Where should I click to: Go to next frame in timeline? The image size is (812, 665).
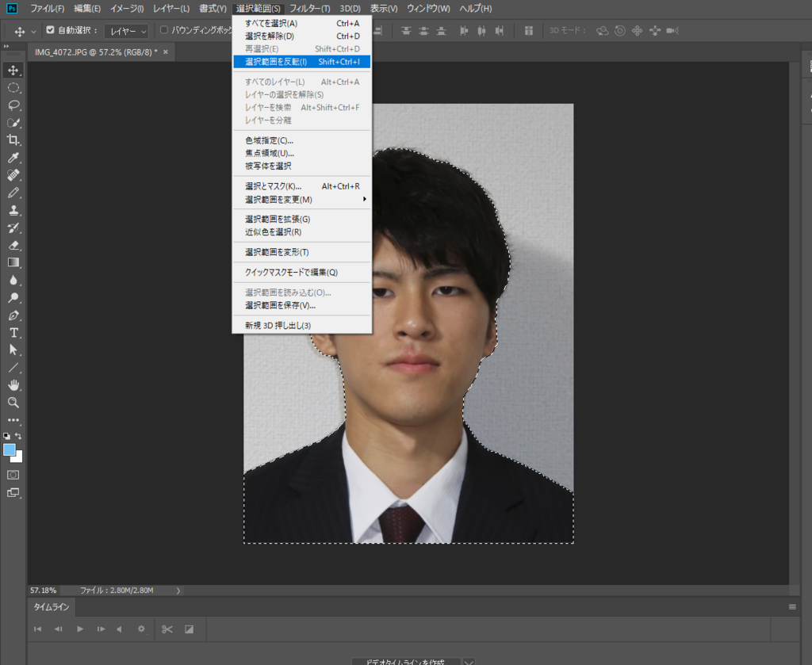point(101,629)
